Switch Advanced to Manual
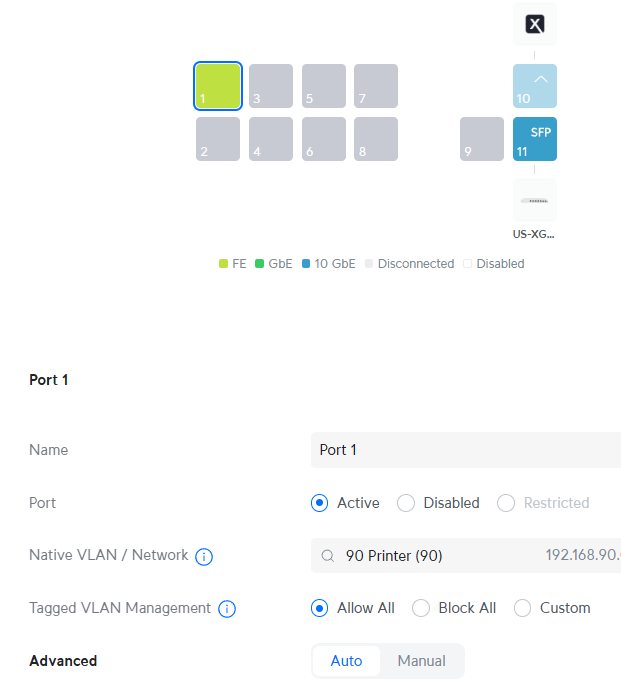The image size is (621, 688). coord(421,661)
